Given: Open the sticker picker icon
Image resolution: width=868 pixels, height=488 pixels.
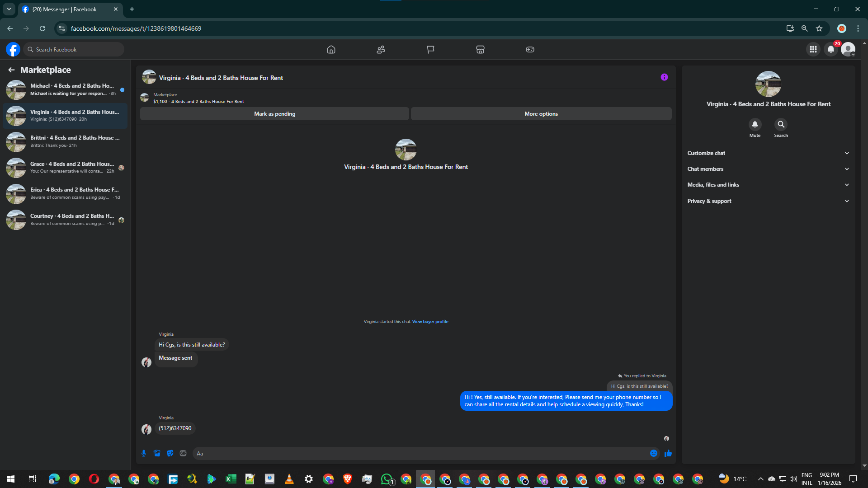Looking at the screenshot, I should coord(170,453).
